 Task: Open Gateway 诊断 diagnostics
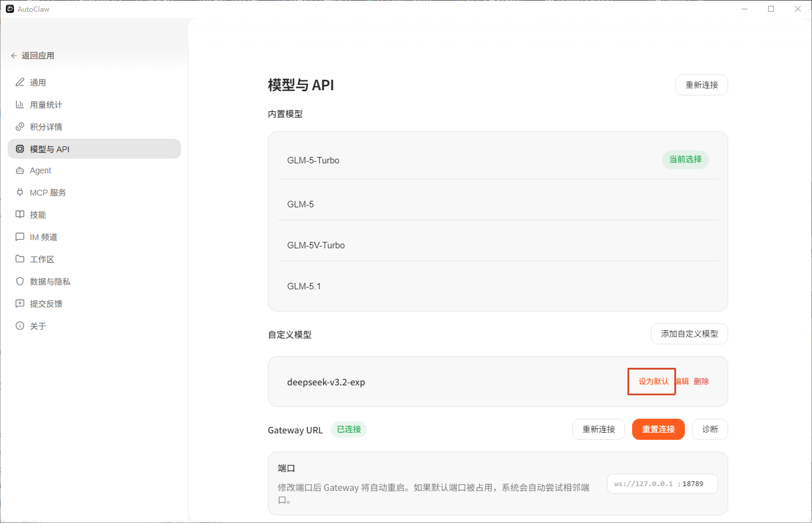click(710, 429)
